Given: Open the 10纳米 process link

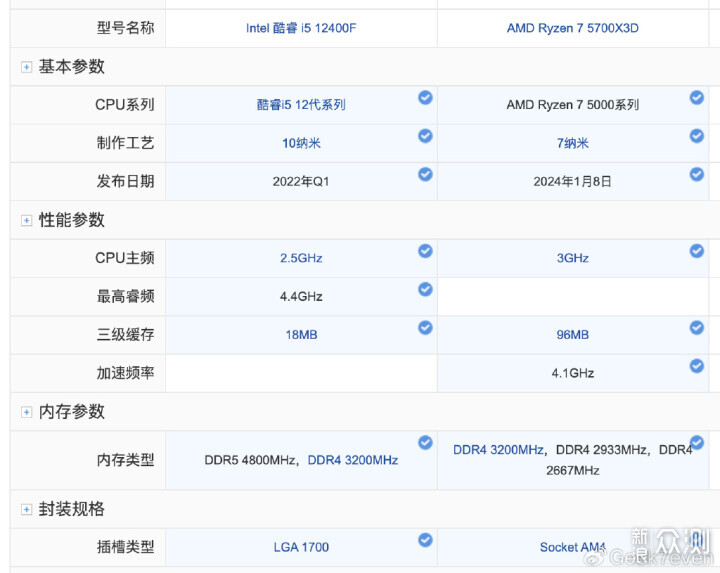Looking at the screenshot, I should (301, 143).
